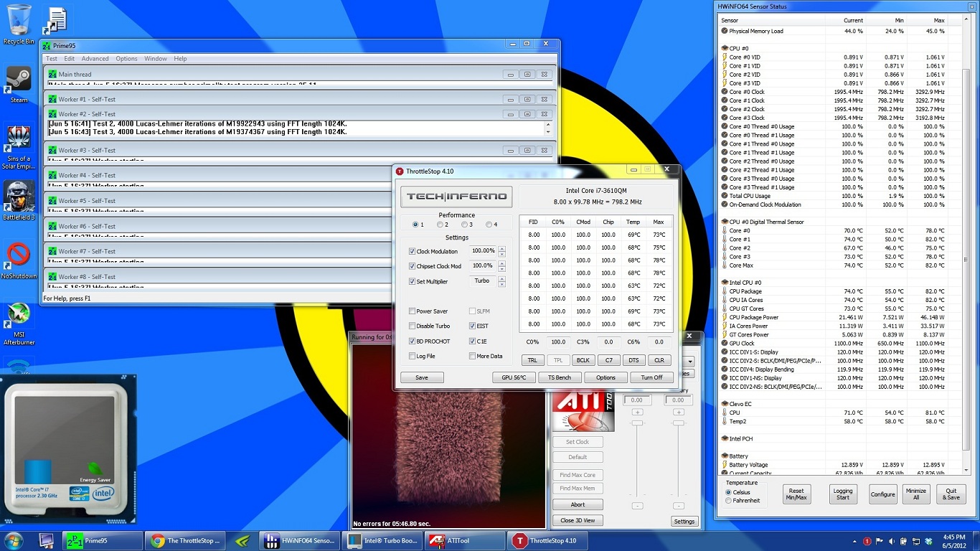Enable the Log File checkbox

pyautogui.click(x=412, y=356)
